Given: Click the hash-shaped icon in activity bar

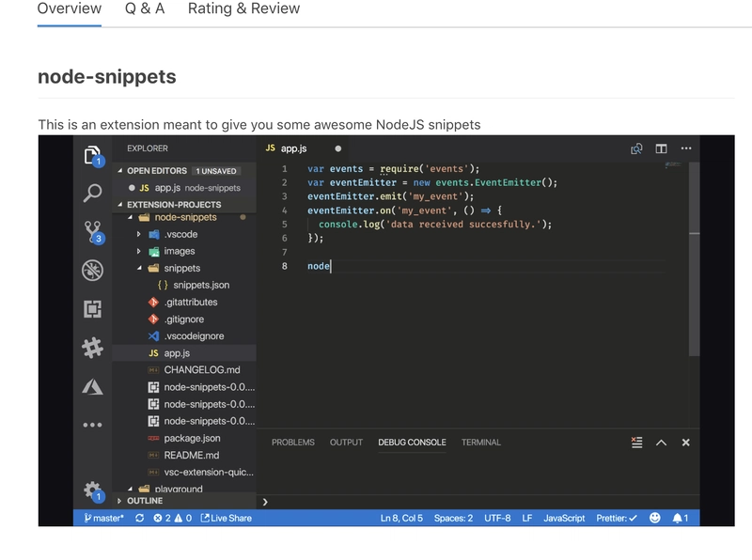Looking at the screenshot, I should tap(92, 348).
